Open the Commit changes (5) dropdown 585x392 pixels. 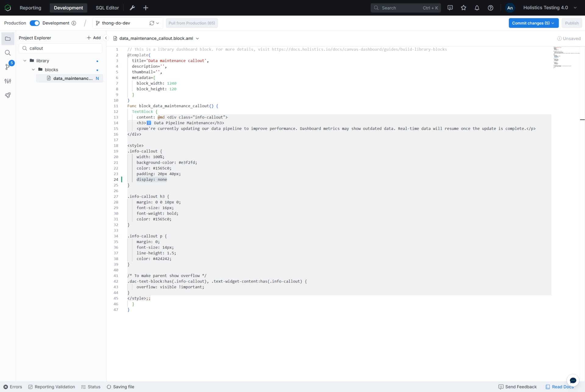534,23
